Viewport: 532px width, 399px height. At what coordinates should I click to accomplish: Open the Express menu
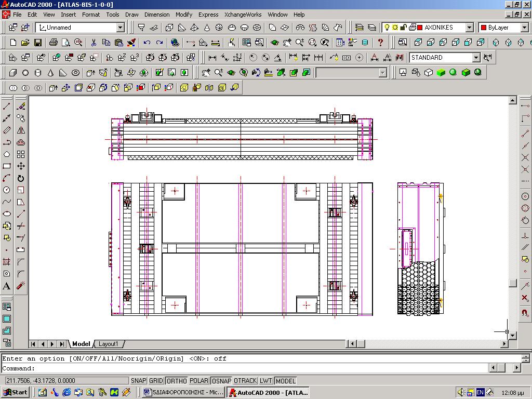point(208,15)
